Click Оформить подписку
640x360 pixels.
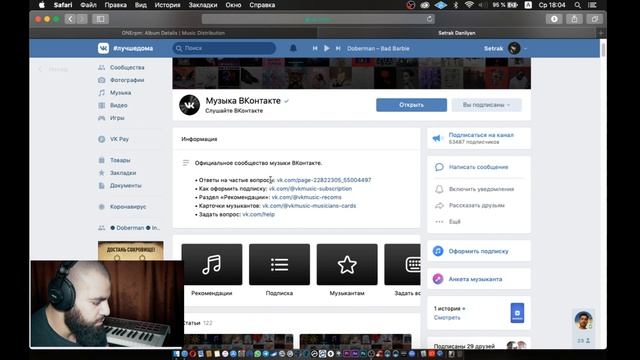478,251
